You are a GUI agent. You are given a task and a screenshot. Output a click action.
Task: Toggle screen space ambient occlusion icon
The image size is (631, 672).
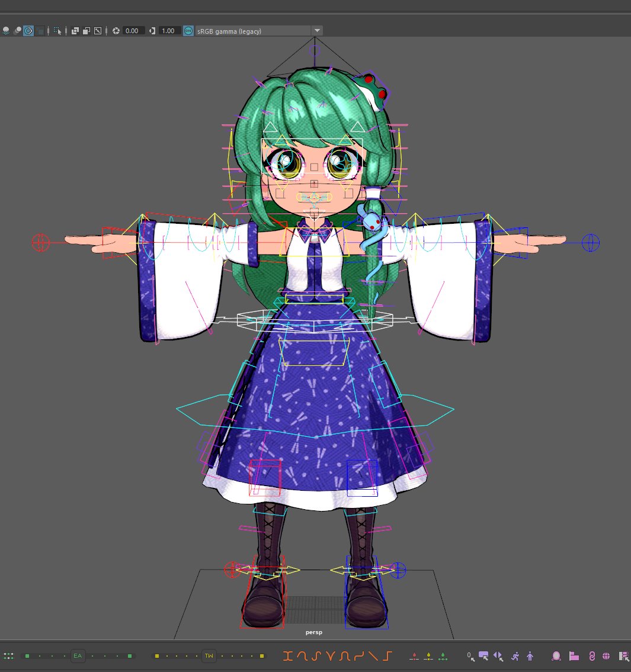coord(17,31)
